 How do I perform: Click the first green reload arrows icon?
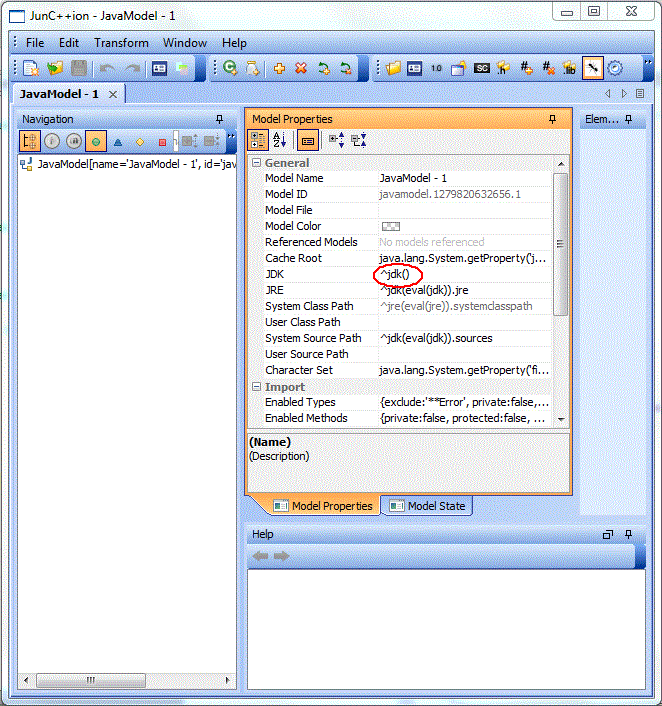(x=324, y=68)
